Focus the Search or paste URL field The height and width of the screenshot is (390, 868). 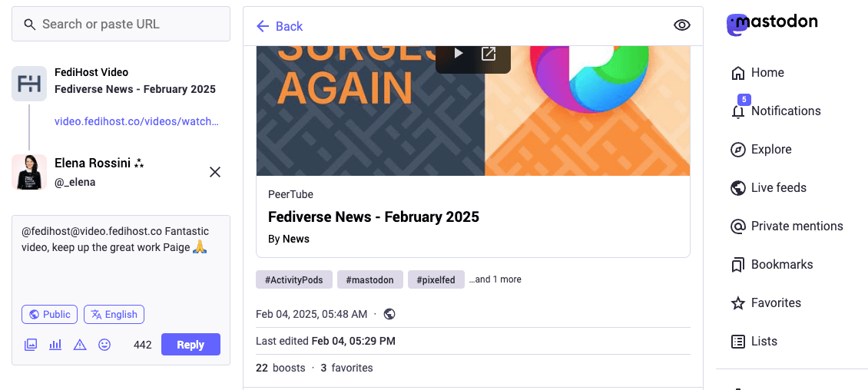coord(121,24)
